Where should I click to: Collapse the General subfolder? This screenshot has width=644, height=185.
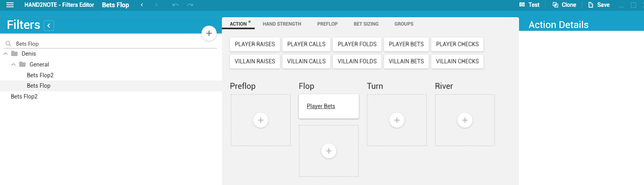tap(14, 64)
